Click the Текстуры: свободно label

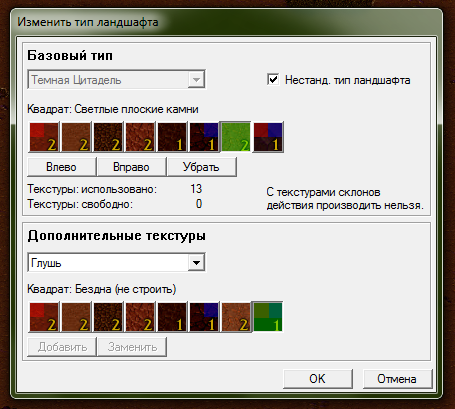[x=80, y=204]
